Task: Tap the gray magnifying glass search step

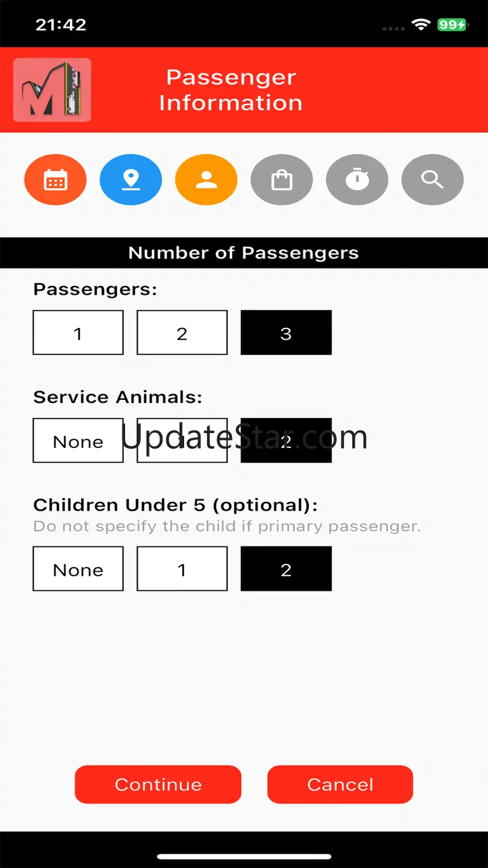Action: (x=432, y=180)
